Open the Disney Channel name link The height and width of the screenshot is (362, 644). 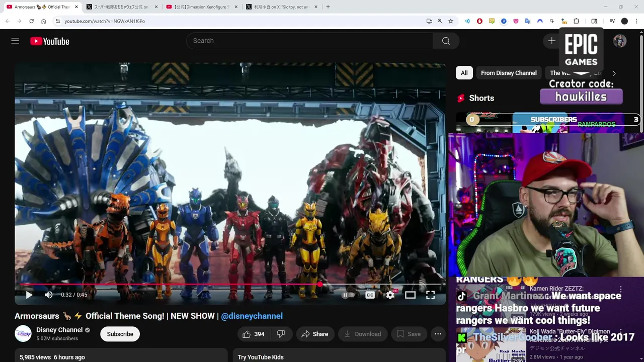click(59, 330)
